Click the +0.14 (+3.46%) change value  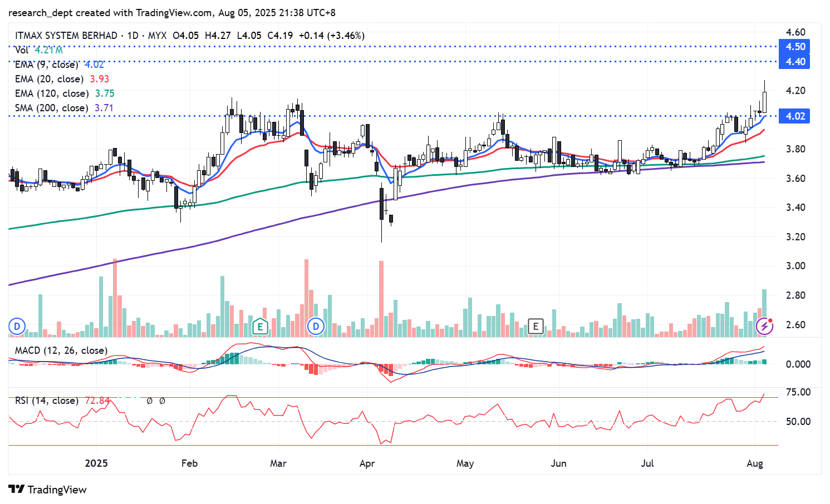(332, 36)
